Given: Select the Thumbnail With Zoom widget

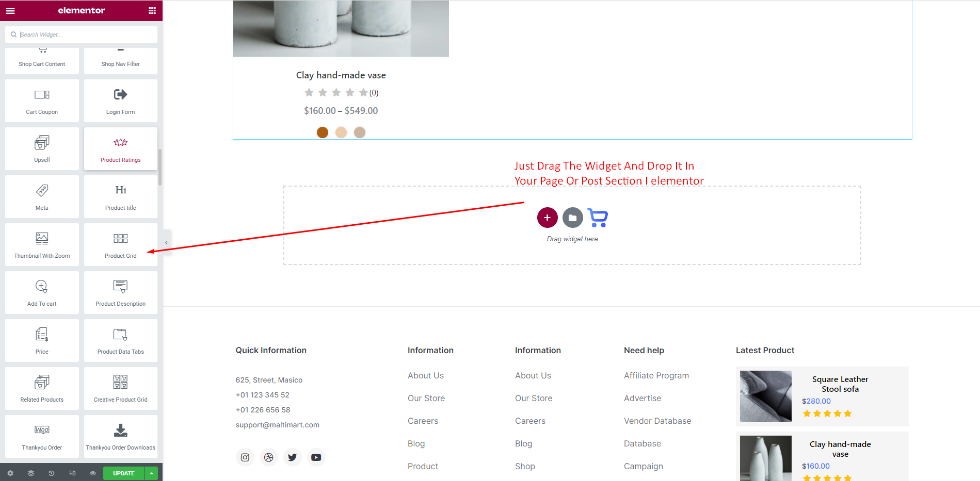Looking at the screenshot, I should [x=42, y=244].
